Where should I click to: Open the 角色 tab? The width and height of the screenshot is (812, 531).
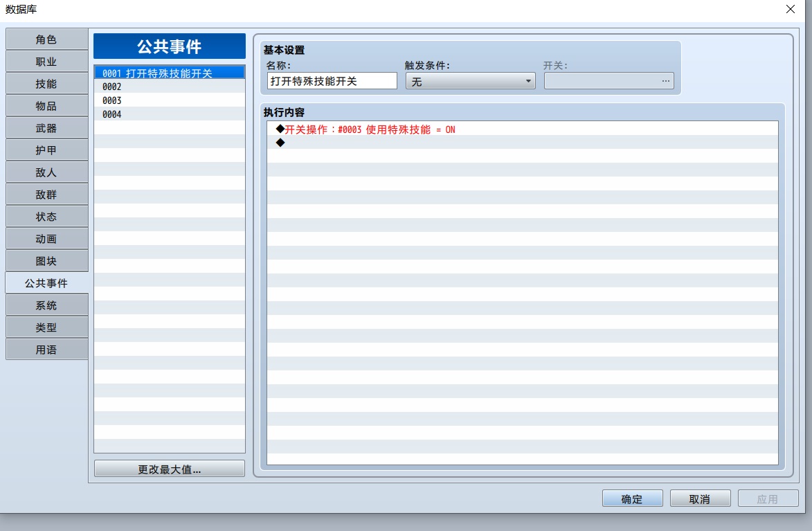pos(46,39)
